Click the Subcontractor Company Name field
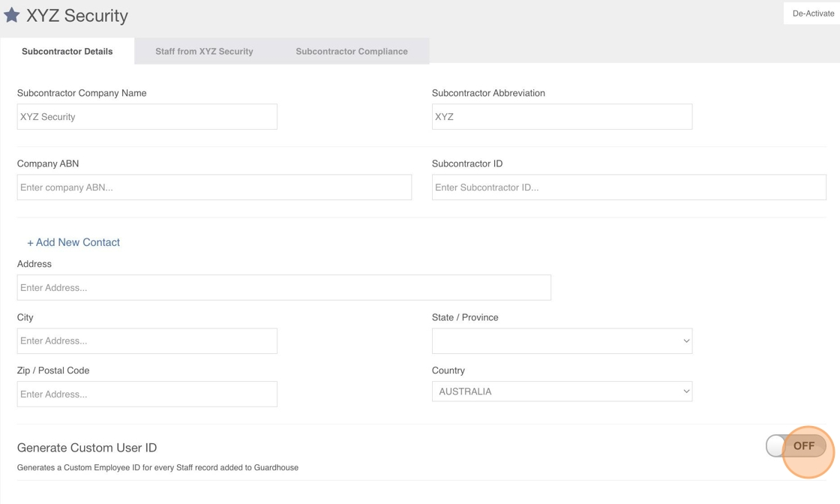The height and width of the screenshot is (504, 840). pos(147,117)
